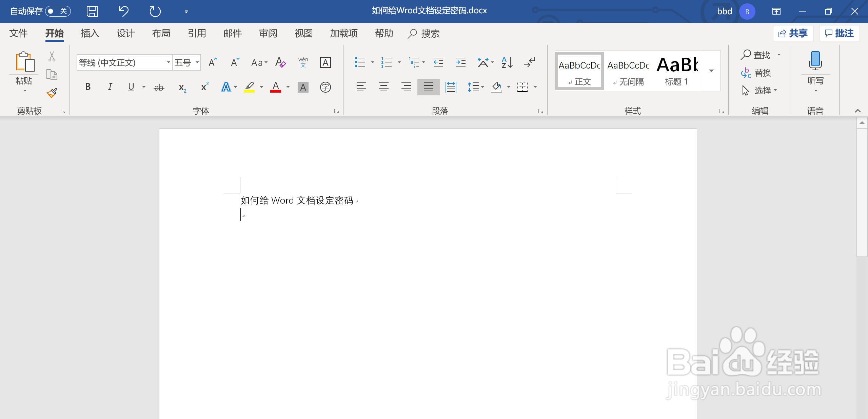Click the 批注 comments button
The width and height of the screenshot is (868, 419).
point(839,33)
